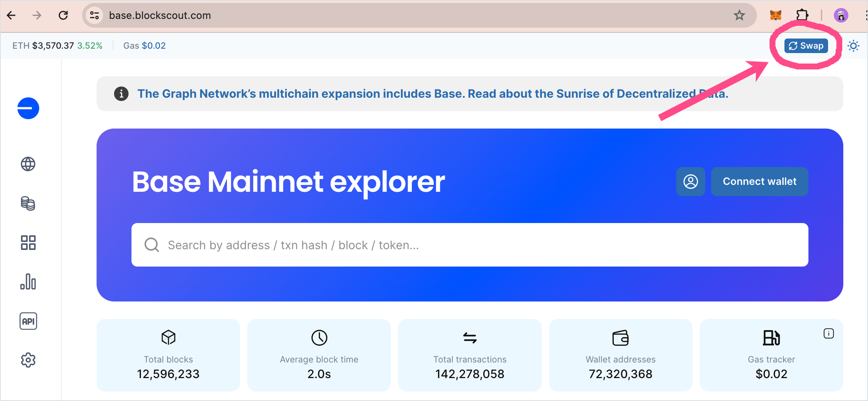Toggle the light/dark theme sun icon
The height and width of the screenshot is (401, 868).
(x=853, y=46)
